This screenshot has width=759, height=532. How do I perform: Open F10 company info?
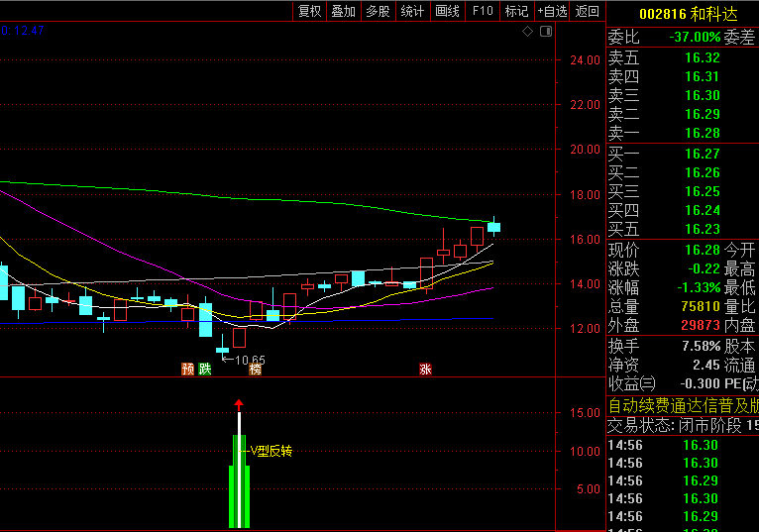(x=483, y=11)
